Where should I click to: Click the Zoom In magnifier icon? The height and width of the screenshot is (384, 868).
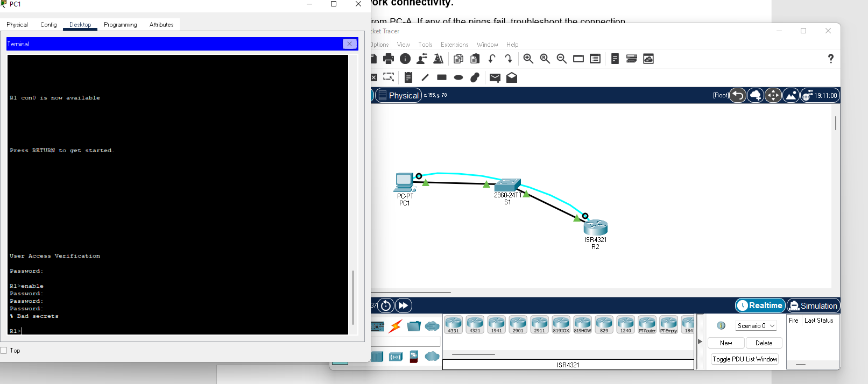click(528, 59)
